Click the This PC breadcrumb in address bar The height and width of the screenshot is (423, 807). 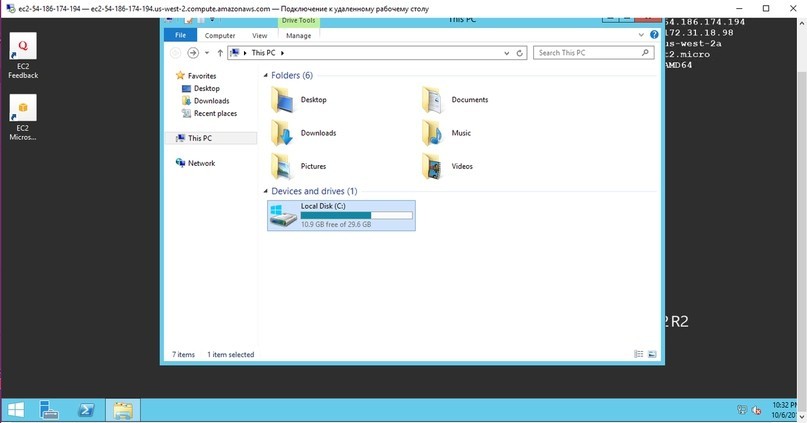pyautogui.click(x=264, y=52)
